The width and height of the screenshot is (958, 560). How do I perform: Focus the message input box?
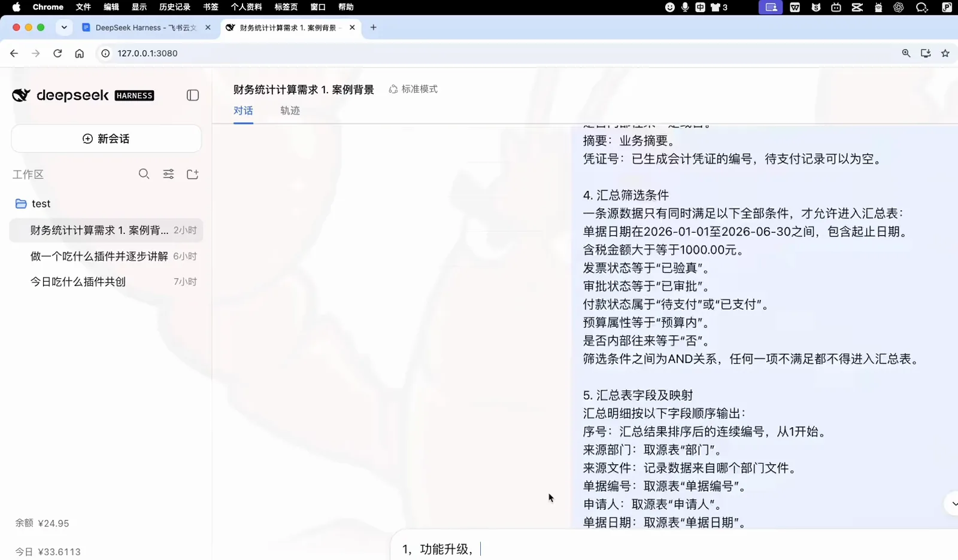click(674, 549)
